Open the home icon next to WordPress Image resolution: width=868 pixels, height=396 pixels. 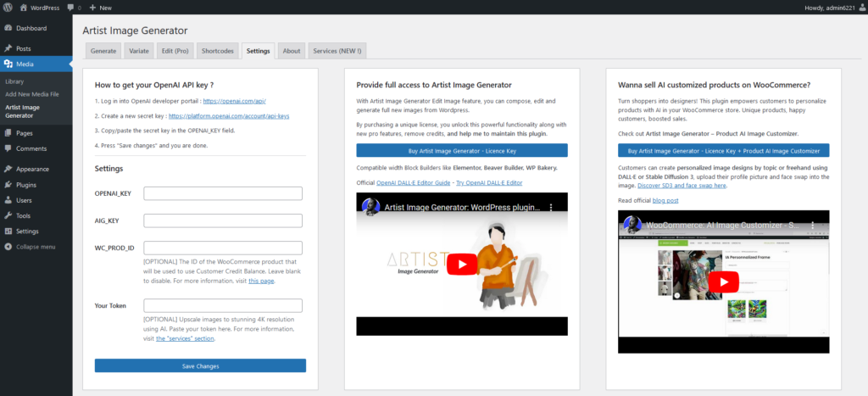tap(23, 8)
